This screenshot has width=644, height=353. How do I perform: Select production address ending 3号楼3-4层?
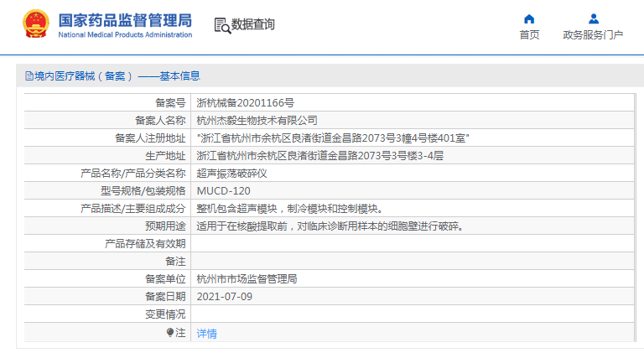[320, 156]
